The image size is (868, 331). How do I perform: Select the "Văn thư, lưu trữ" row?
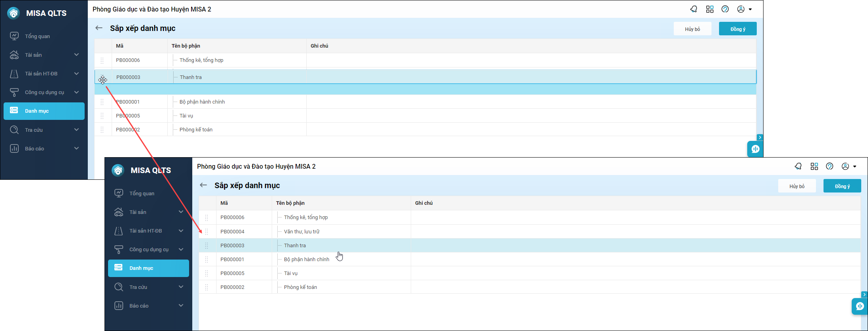point(302,232)
